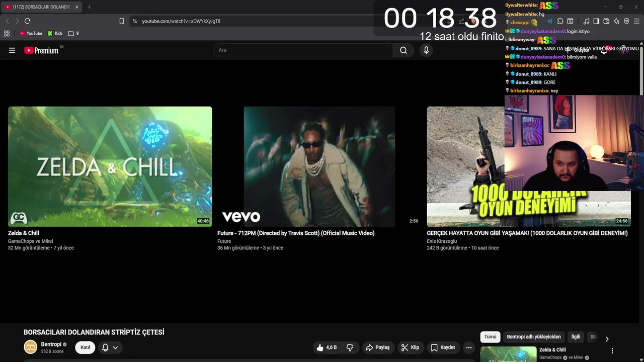Screen dimensions: 644x362
Task: Reload the page with the refresh icon
Action: coord(27,21)
